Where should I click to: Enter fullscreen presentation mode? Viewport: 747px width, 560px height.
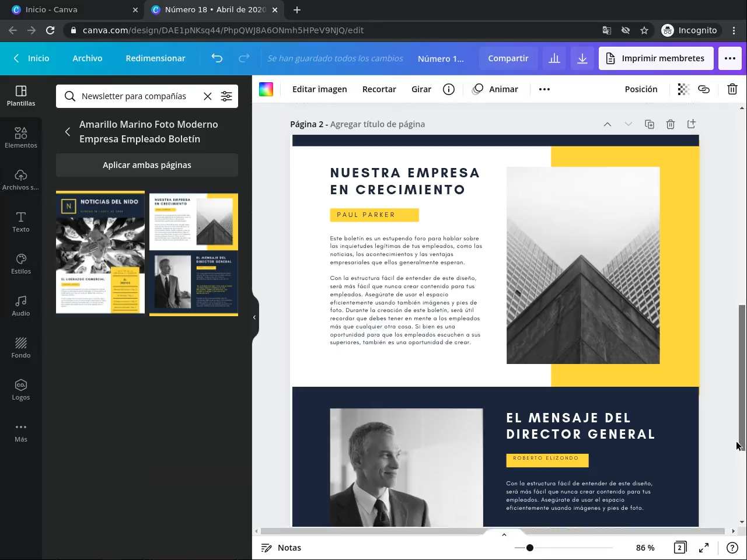pyautogui.click(x=704, y=548)
